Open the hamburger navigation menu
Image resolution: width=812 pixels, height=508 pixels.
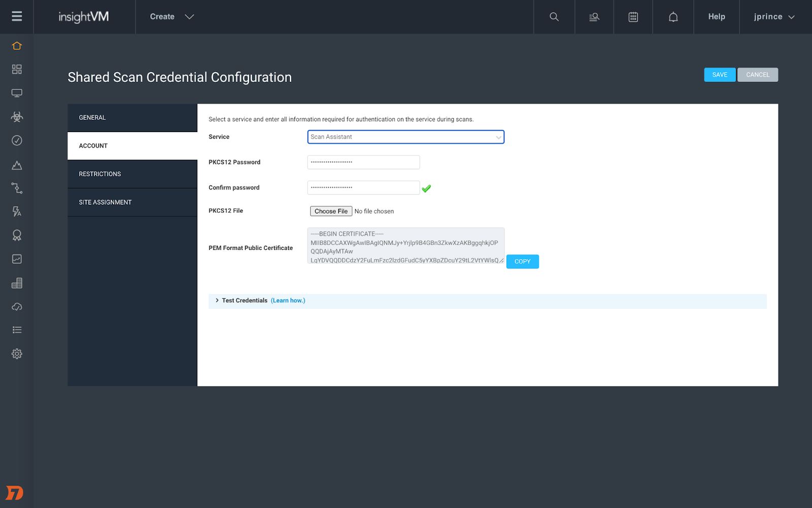17,16
